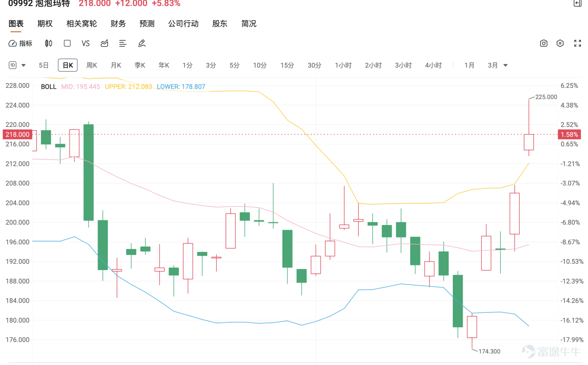588x365 pixels.
Task: Collapse panel with top-right arrow icon
Action: (x=578, y=3)
